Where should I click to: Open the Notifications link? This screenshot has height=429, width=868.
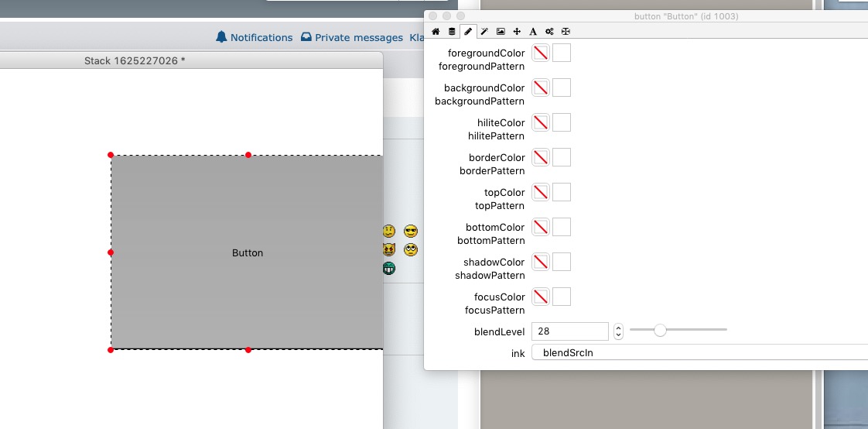coord(254,37)
